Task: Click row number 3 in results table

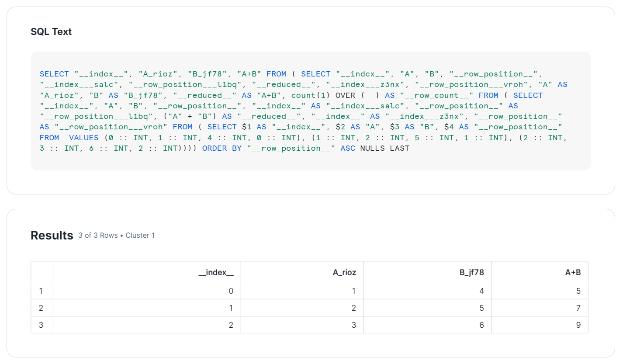Action: coord(41,325)
